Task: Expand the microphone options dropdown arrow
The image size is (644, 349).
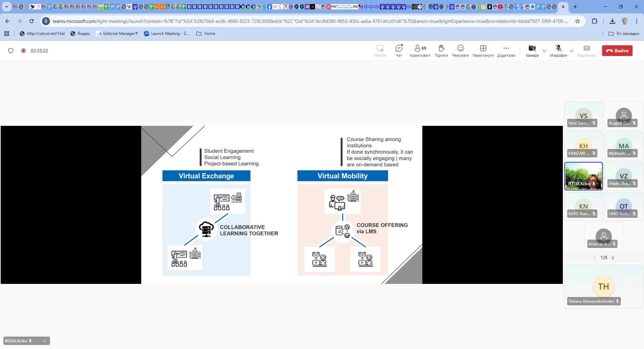Action: pyautogui.click(x=571, y=51)
